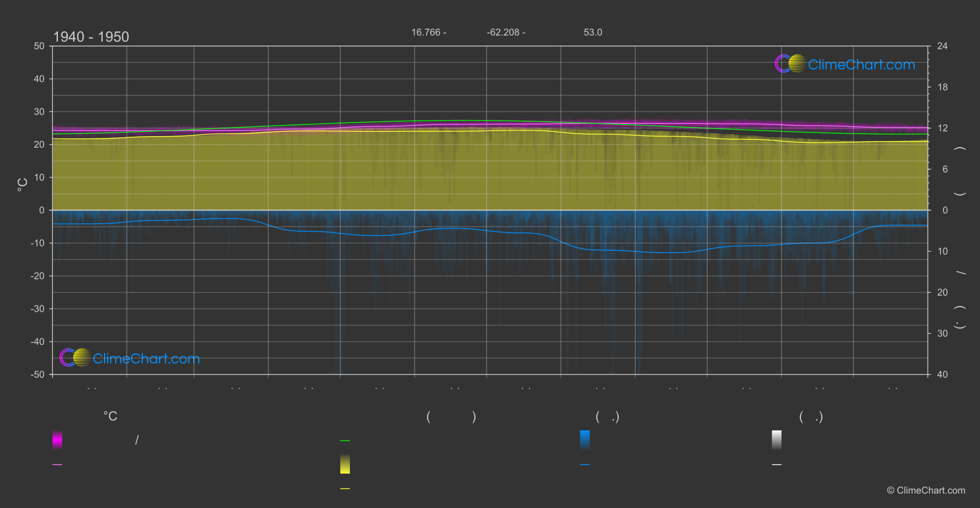980x508 pixels.
Task: Select the yellow gradient legend swatch
Action: pos(345,464)
